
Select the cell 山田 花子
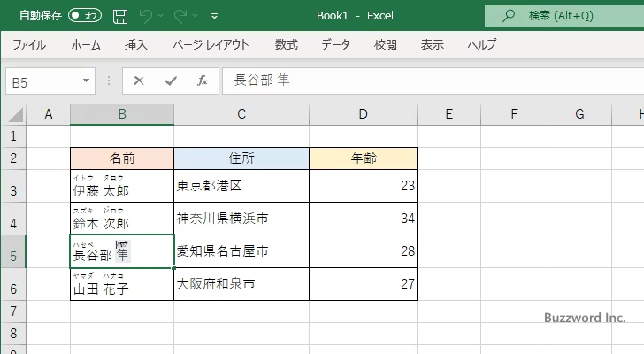point(122,285)
